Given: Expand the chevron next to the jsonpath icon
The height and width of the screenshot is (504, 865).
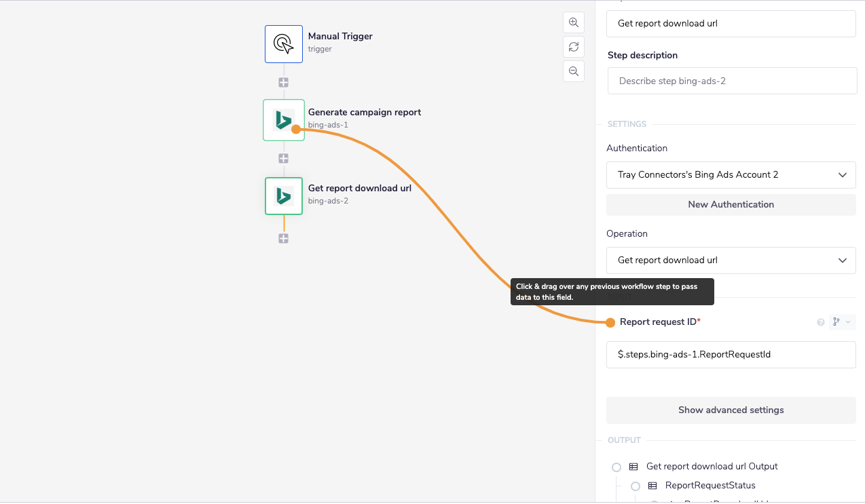Looking at the screenshot, I should [848, 322].
